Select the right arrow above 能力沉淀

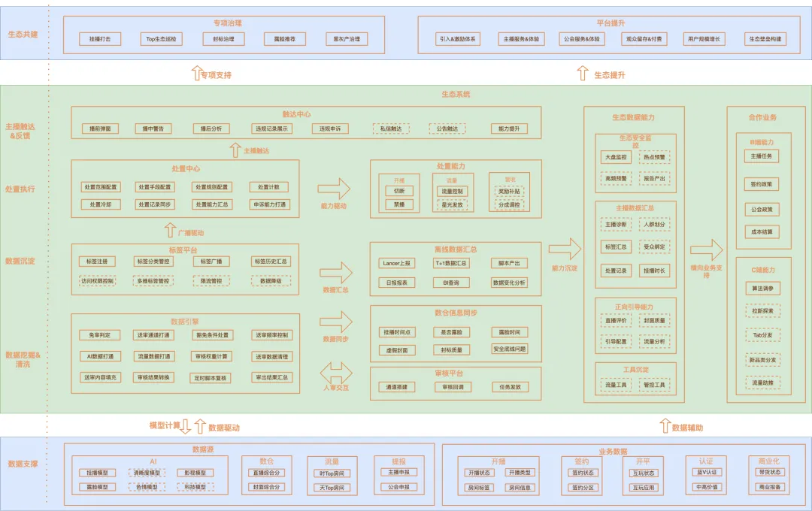point(565,249)
